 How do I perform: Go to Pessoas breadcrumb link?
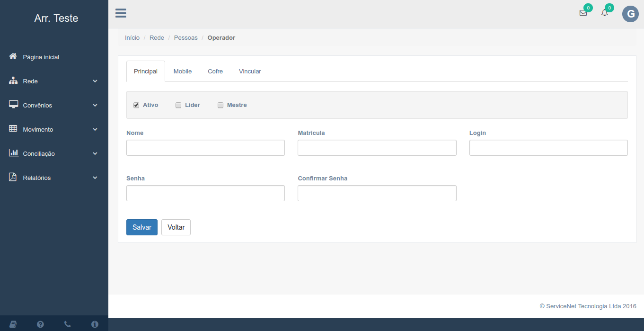point(185,38)
